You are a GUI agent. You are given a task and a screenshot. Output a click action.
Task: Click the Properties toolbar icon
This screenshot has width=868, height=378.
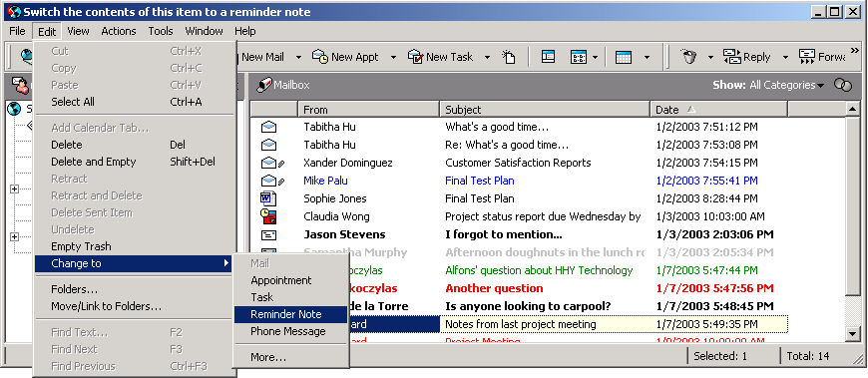548,57
